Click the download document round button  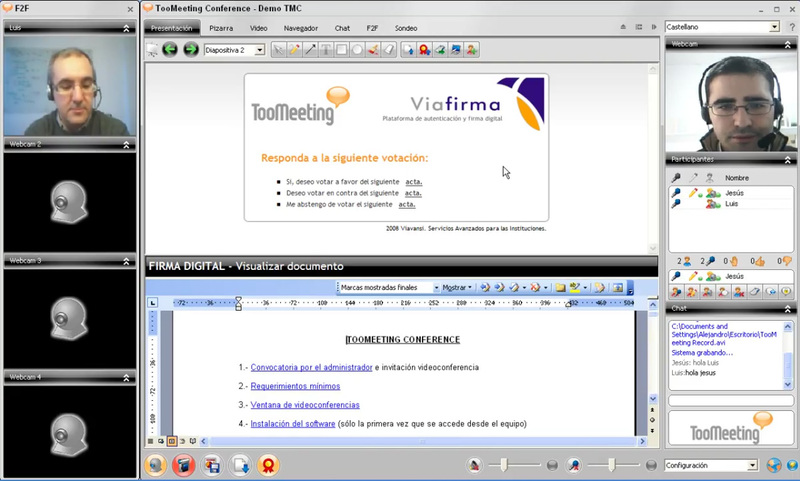[x=240, y=465]
